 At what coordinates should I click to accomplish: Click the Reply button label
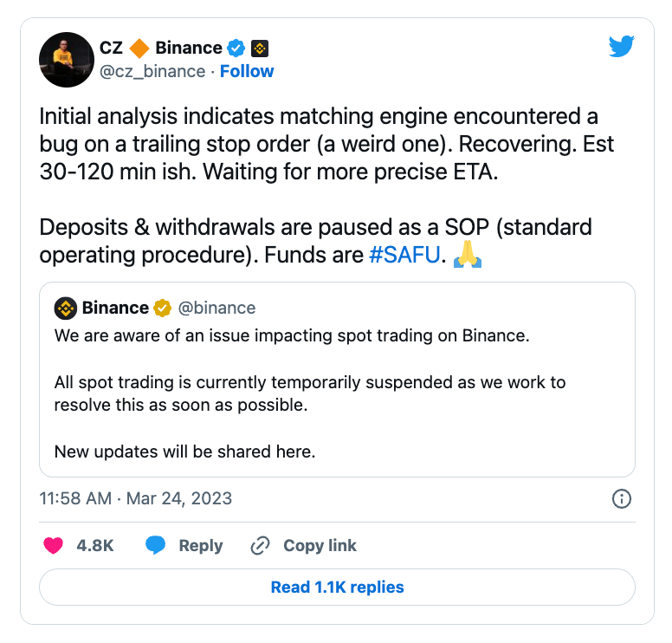(x=200, y=545)
